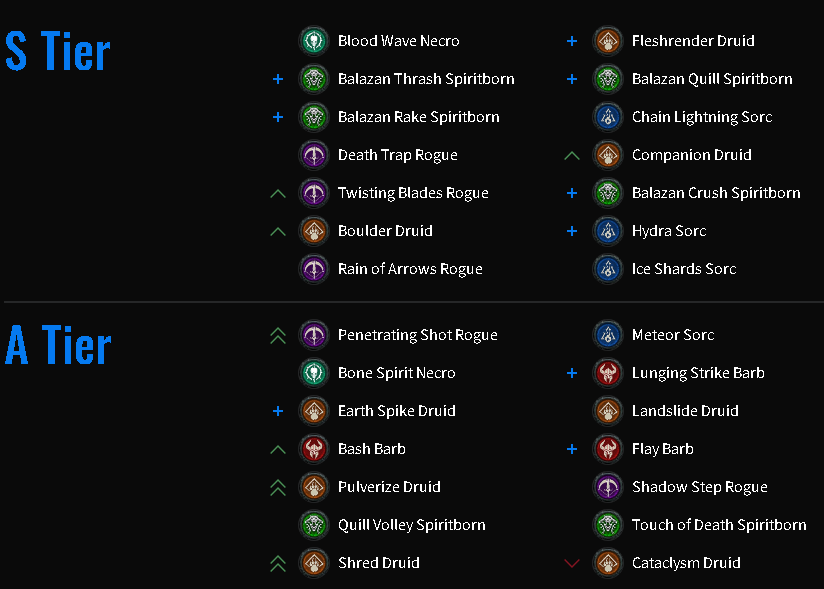Open the Ice Shards Sorc build
This screenshot has height=589, width=824.
click(x=684, y=269)
